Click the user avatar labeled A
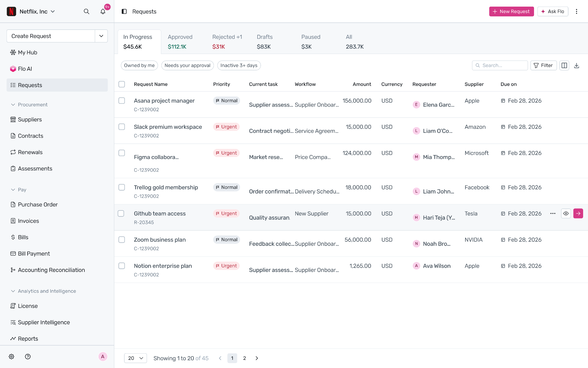588x368 pixels. (103, 356)
